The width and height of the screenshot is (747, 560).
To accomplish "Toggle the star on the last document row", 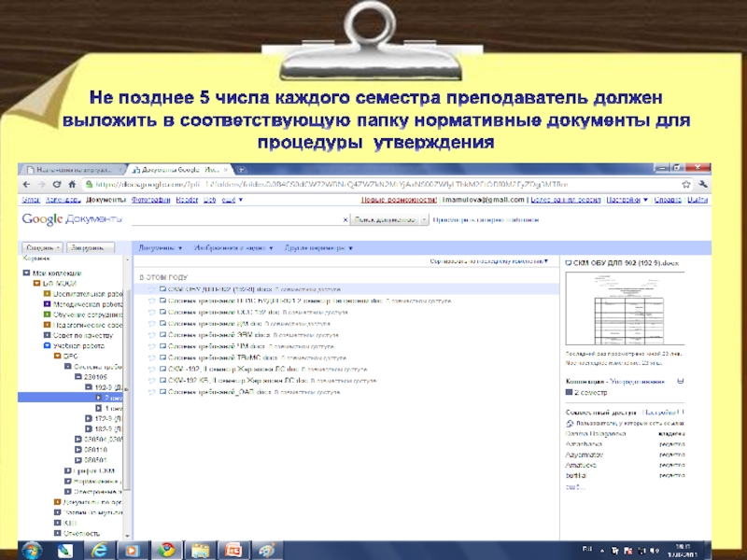I will point(151,393).
